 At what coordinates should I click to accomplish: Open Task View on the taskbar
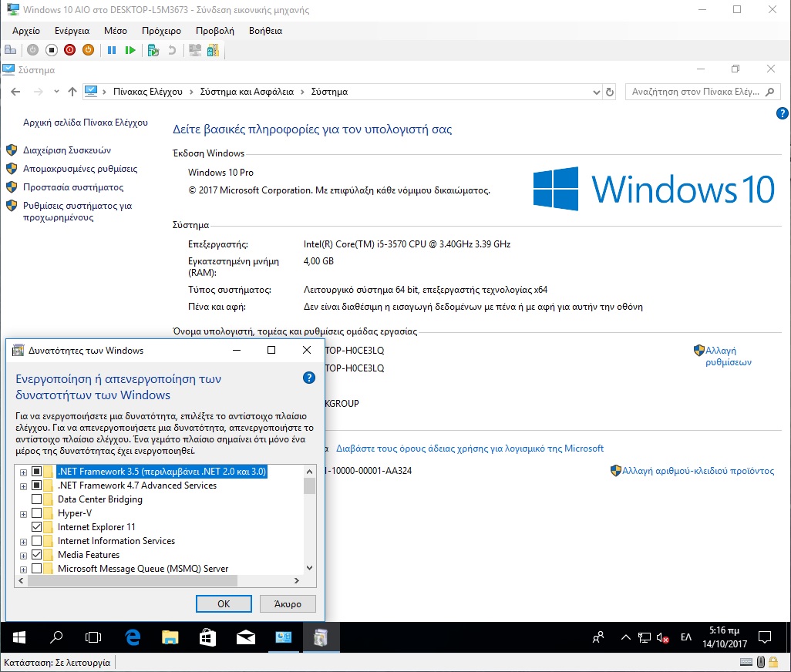(x=93, y=638)
